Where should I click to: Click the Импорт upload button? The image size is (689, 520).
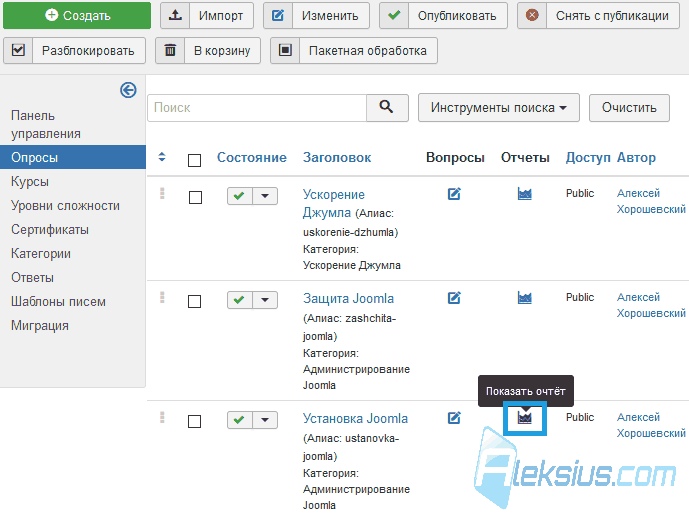click(207, 15)
